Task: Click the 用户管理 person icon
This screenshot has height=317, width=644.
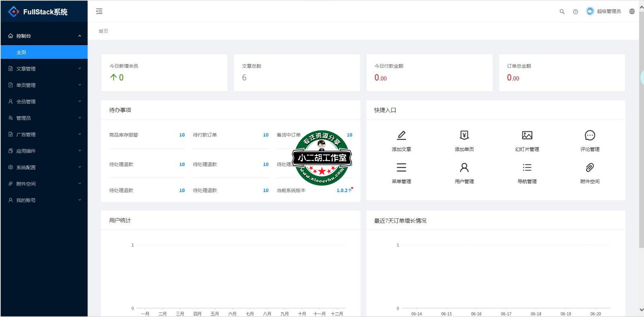Action: click(x=464, y=168)
